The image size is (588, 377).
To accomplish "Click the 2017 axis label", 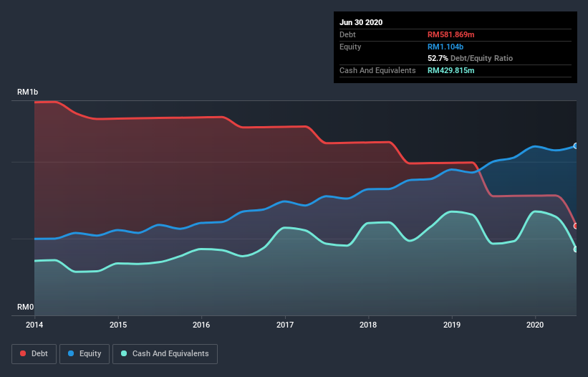I will click(x=285, y=325).
